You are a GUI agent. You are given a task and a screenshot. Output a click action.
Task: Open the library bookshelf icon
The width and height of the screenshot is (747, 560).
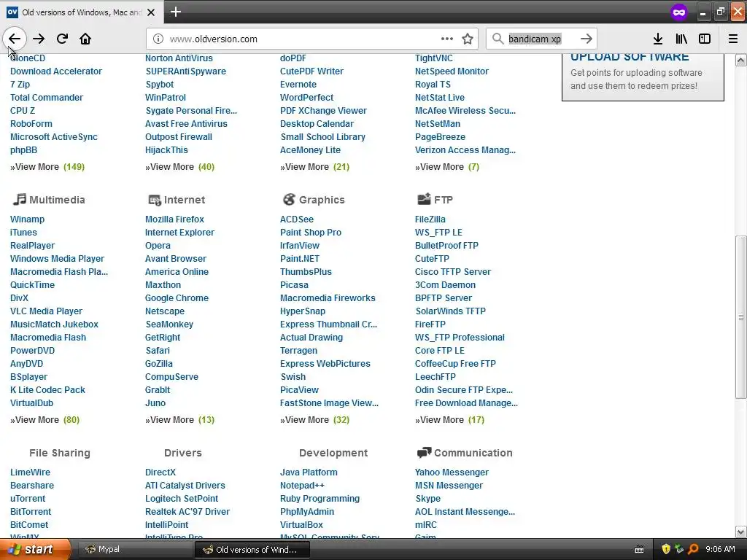pyautogui.click(x=681, y=39)
